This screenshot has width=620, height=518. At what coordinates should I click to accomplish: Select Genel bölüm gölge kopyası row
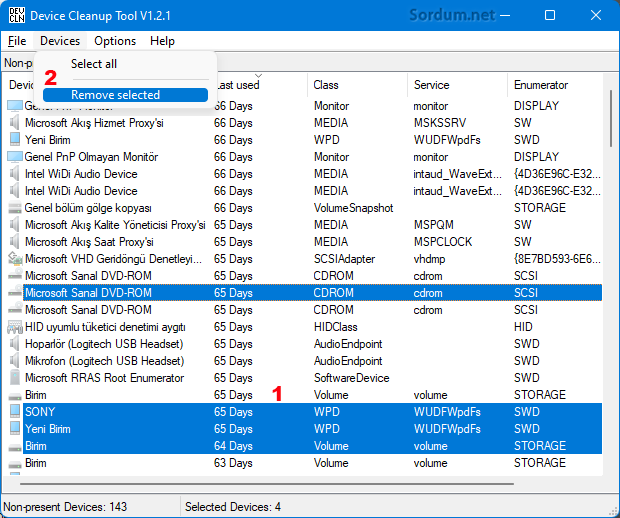click(304, 208)
